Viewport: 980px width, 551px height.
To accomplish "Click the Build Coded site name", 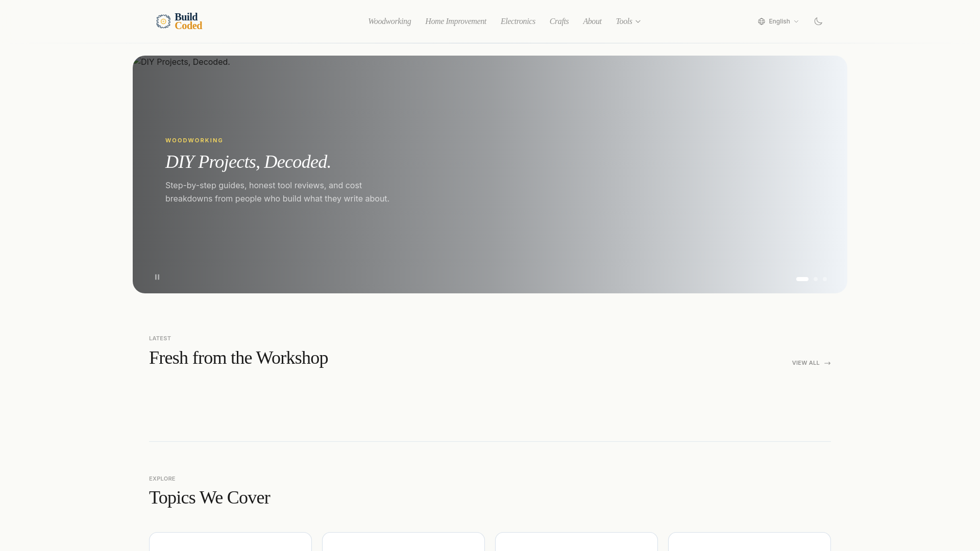I will [188, 21].
